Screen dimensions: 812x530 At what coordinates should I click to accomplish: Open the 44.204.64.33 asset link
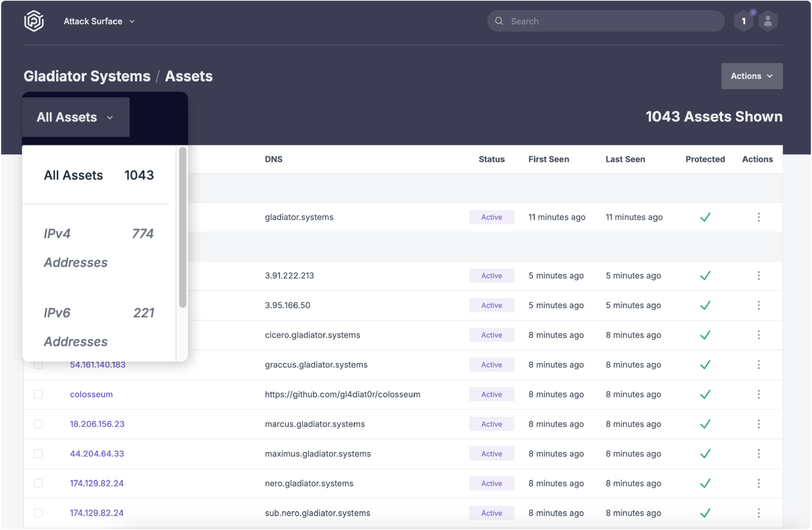(x=97, y=453)
